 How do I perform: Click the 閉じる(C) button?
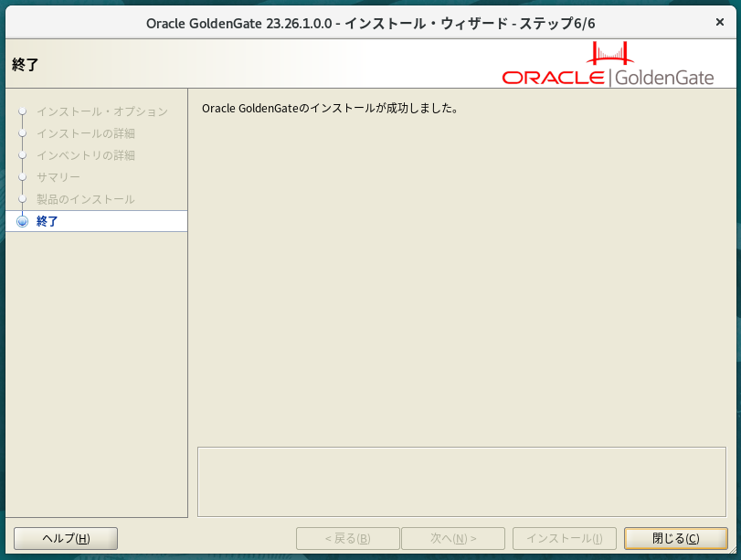675,538
